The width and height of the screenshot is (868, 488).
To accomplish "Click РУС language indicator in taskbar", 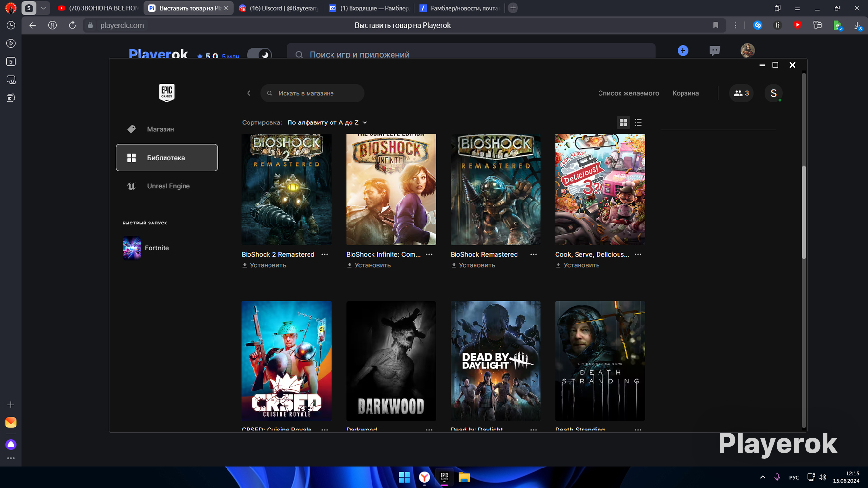I will tap(794, 477).
